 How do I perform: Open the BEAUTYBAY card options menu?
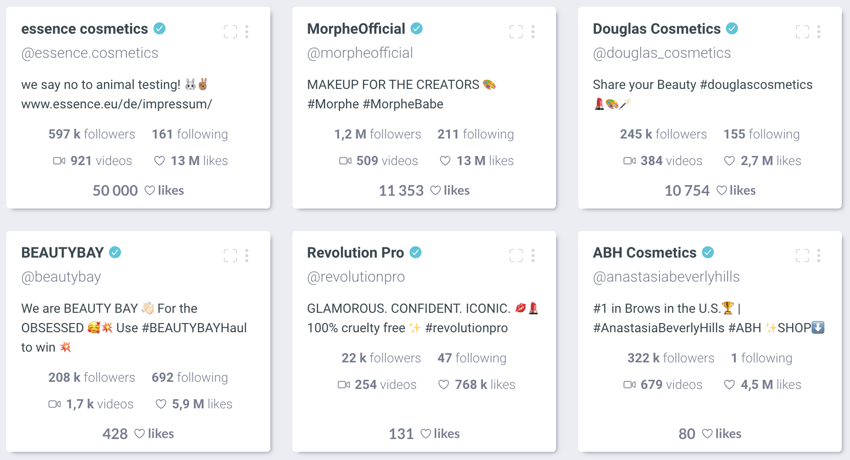(x=247, y=256)
